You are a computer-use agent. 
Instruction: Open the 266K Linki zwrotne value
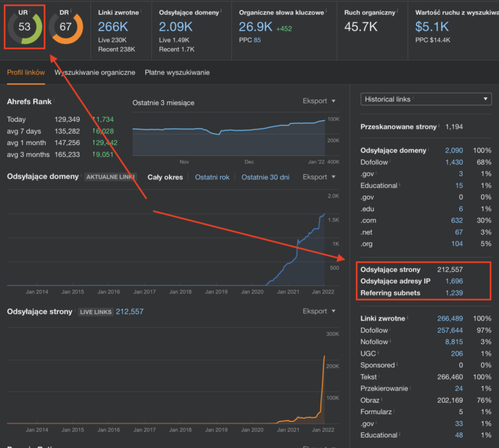(113, 27)
